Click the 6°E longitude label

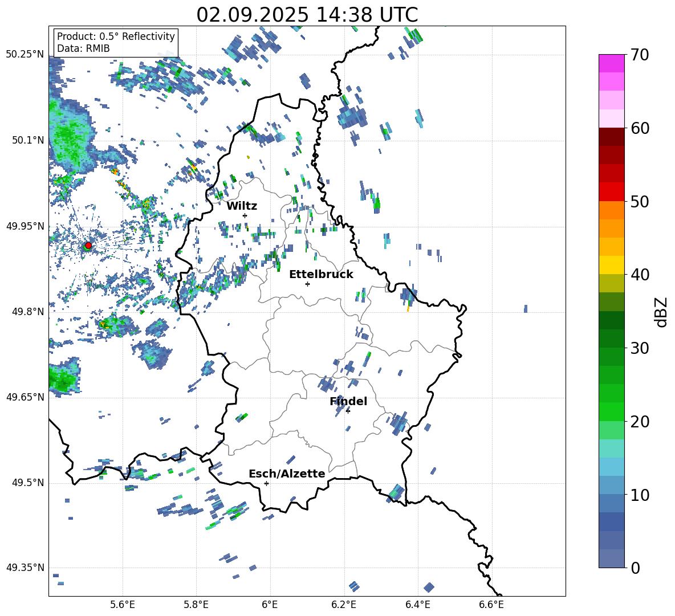(x=270, y=605)
